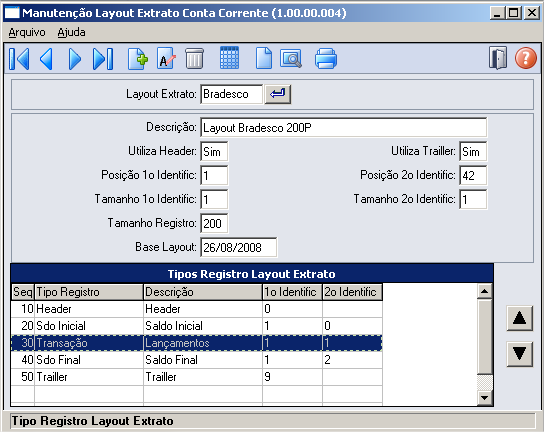Exit via the door icon
Screen dimensions: 544x432
click(x=498, y=58)
